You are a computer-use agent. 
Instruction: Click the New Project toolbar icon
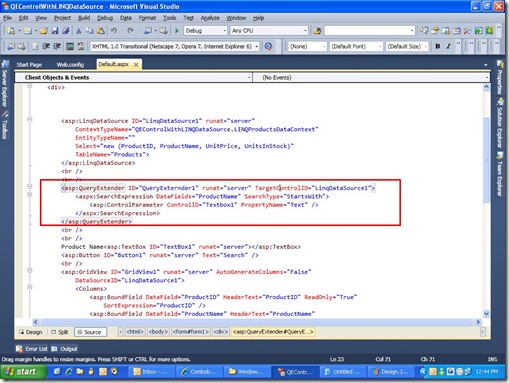coord(11,31)
